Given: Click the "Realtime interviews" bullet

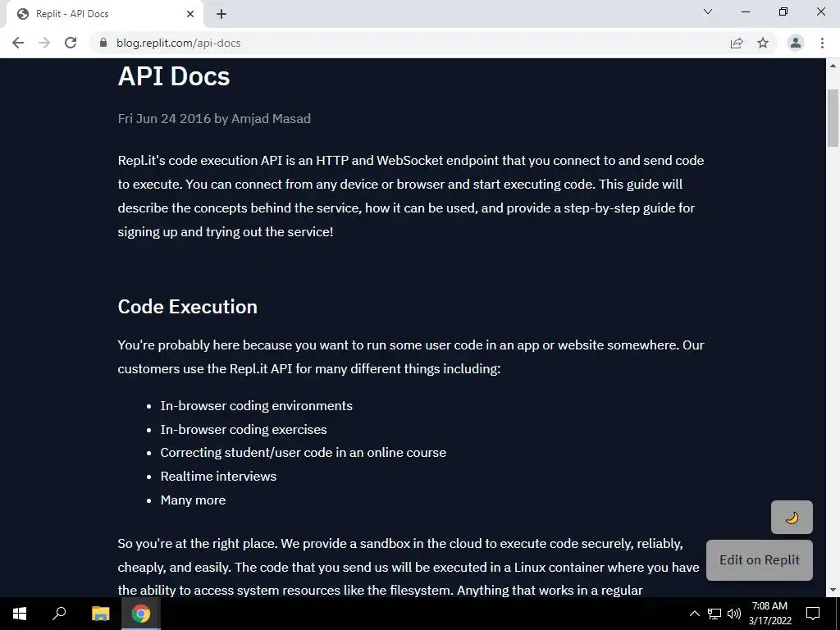Looking at the screenshot, I should 218,477.
